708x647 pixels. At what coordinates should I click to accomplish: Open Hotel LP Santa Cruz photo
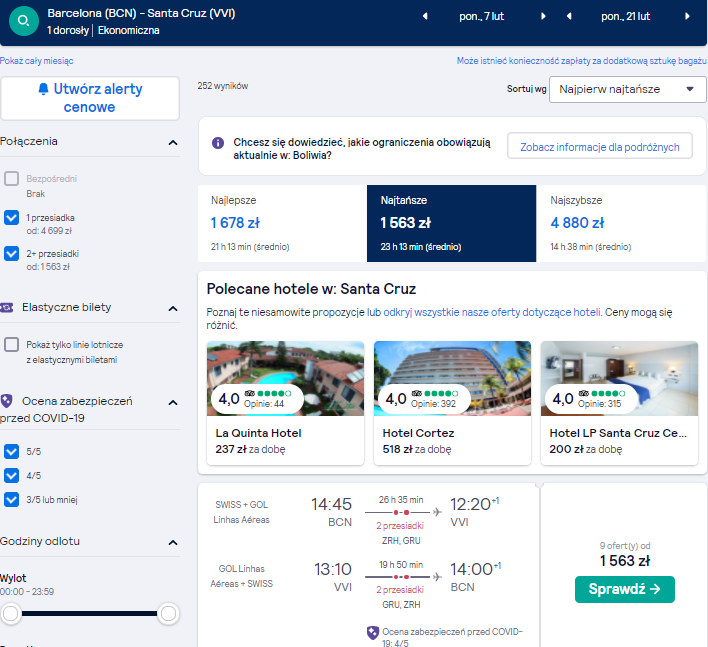pyautogui.click(x=620, y=378)
